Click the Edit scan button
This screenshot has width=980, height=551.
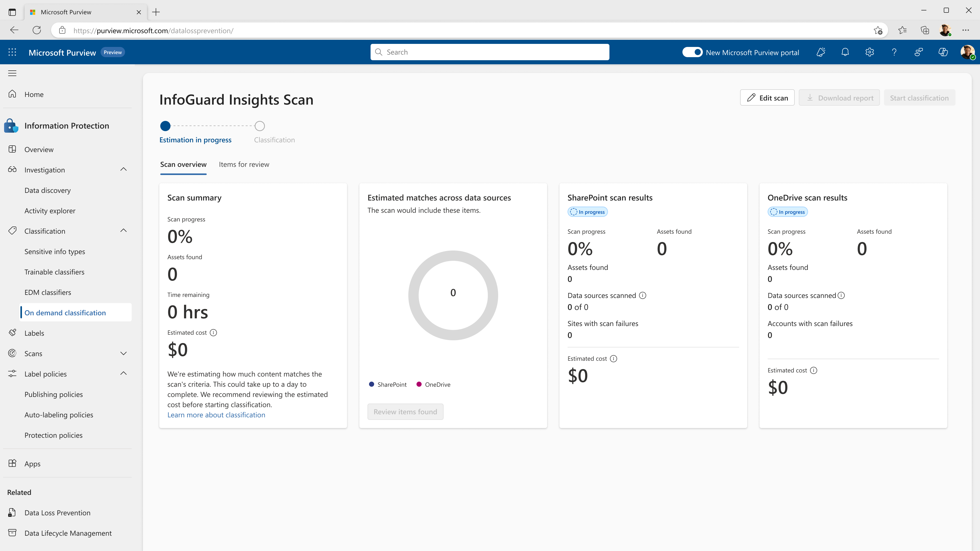pos(767,98)
